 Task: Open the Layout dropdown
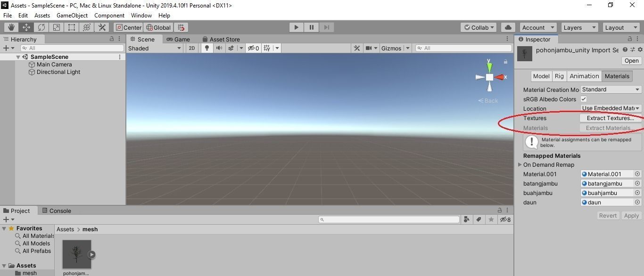[620, 27]
